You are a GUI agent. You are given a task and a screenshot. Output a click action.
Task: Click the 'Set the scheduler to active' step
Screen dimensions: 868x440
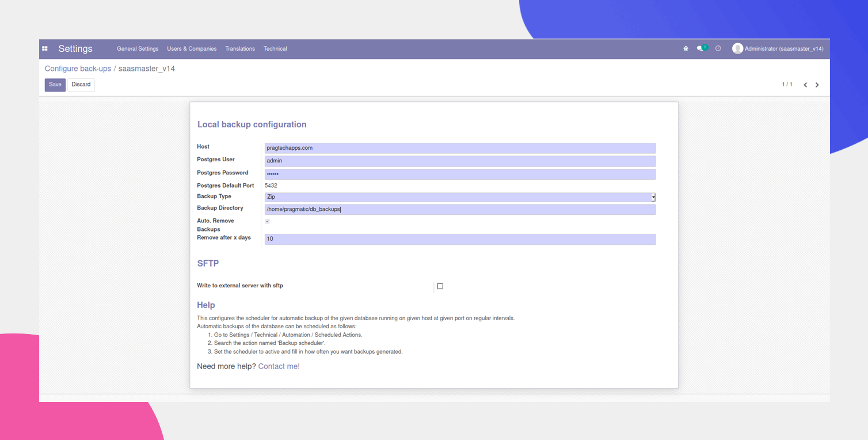[308, 352]
